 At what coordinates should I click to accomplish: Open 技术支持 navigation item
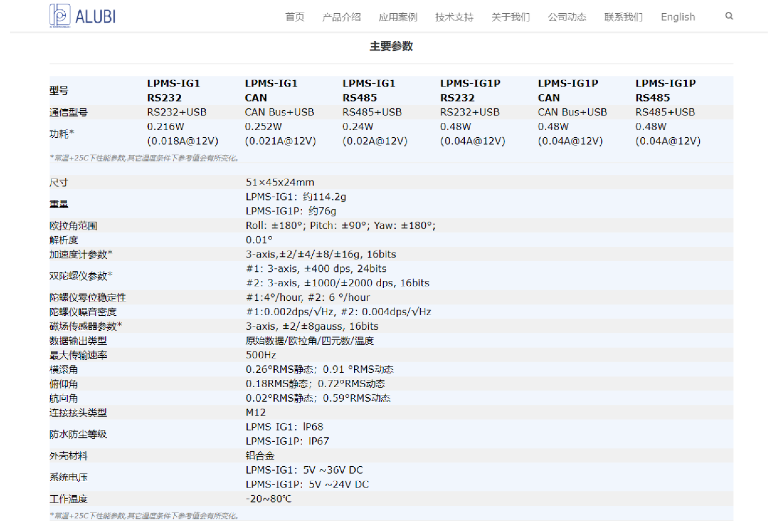pos(454,17)
